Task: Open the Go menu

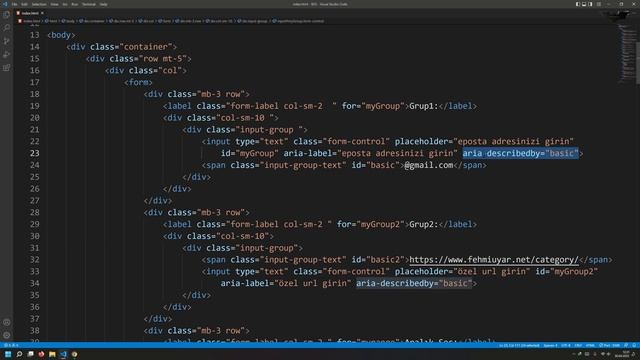Action: pyautogui.click(x=64, y=4)
